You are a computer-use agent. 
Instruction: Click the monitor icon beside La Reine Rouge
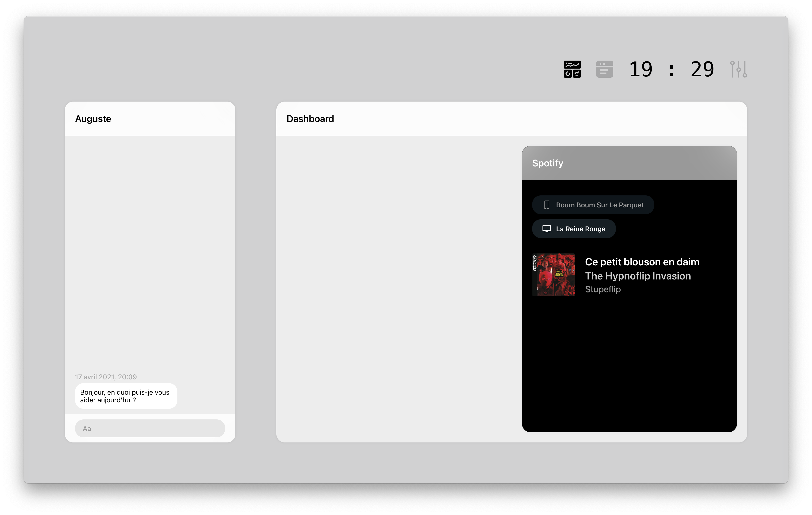(x=547, y=229)
